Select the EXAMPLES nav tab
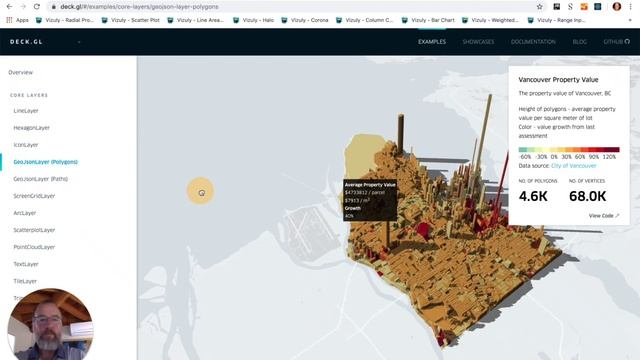This screenshot has width=640, height=360. click(x=432, y=42)
